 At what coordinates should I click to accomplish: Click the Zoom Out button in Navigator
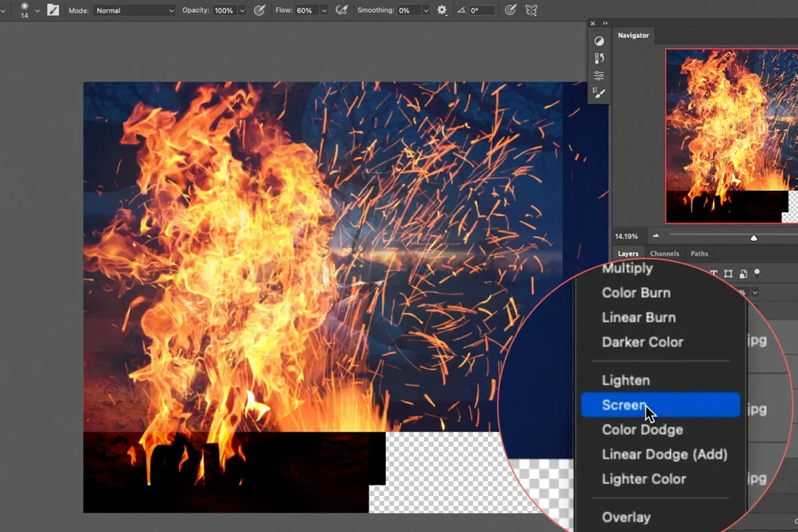click(x=656, y=236)
